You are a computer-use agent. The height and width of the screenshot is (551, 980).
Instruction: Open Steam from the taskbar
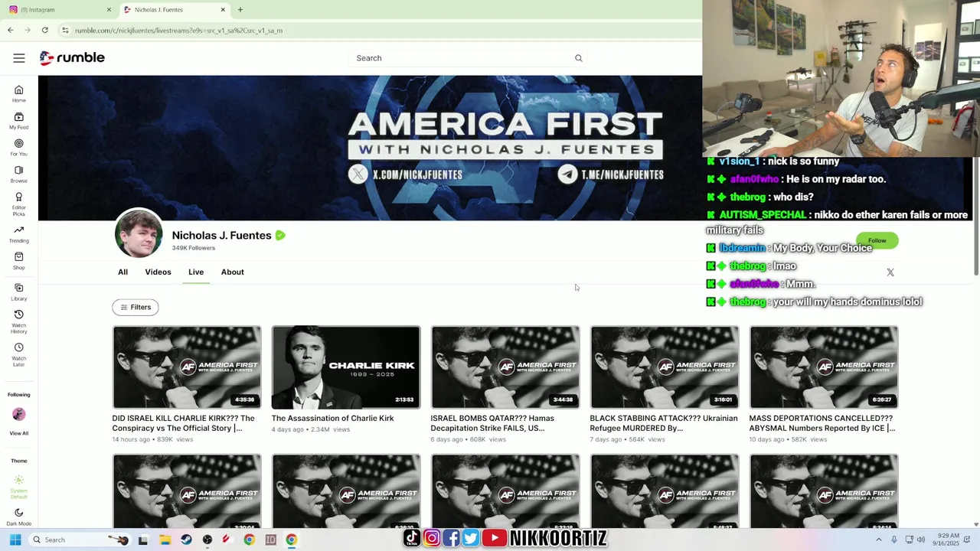[x=186, y=540]
